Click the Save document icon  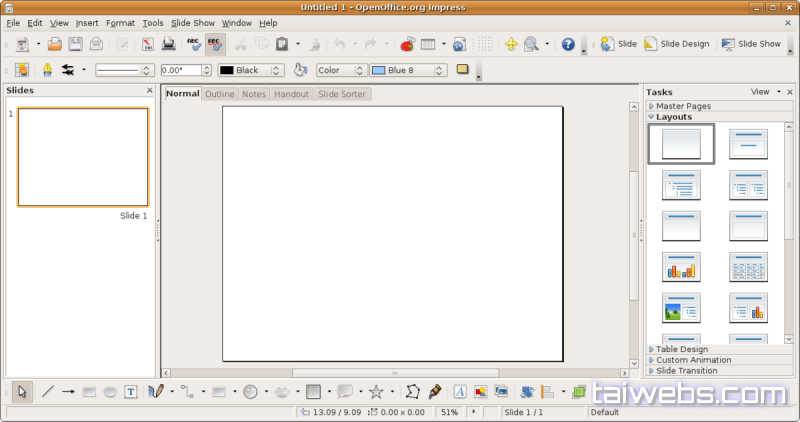click(x=75, y=44)
